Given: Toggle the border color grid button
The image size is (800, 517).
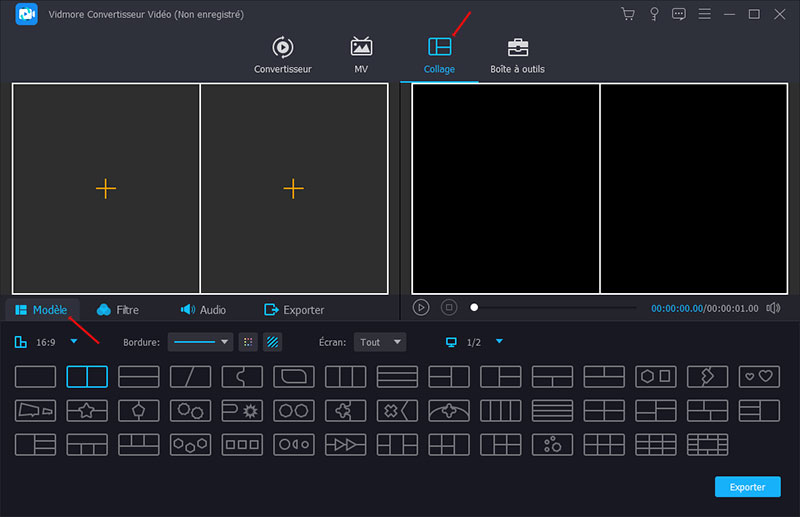Looking at the screenshot, I should (x=248, y=342).
